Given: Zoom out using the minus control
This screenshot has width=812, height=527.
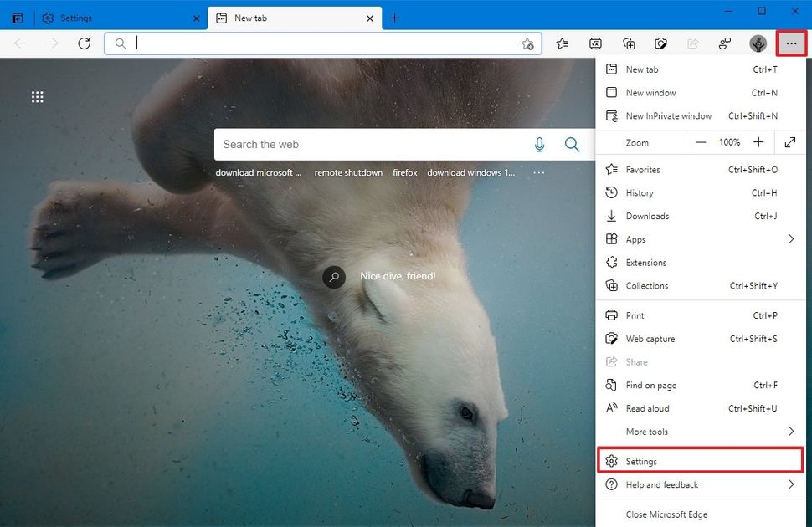Looking at the screenshot, I should tap(701, 141).
